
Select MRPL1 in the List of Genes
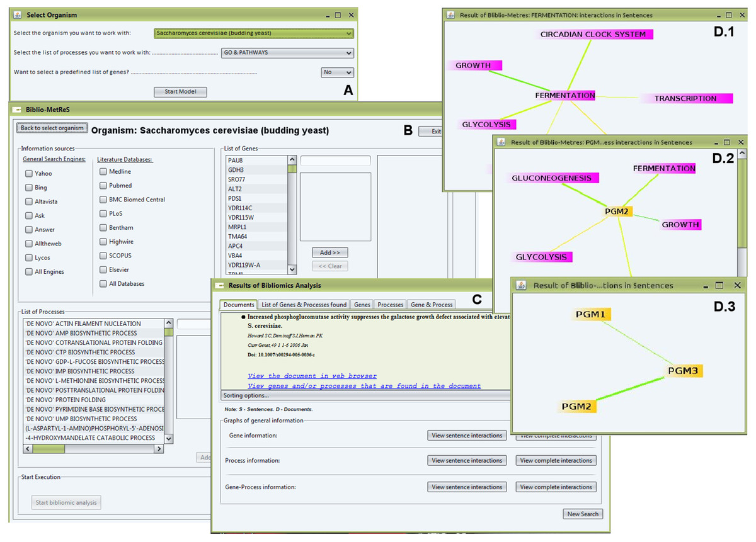click(x=256, y=227)
